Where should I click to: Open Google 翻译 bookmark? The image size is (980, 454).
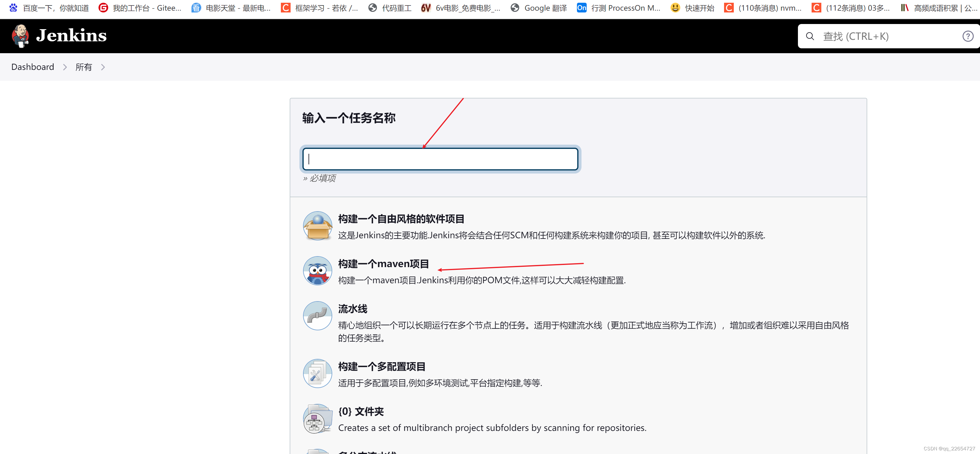click(x=539, y=8)
